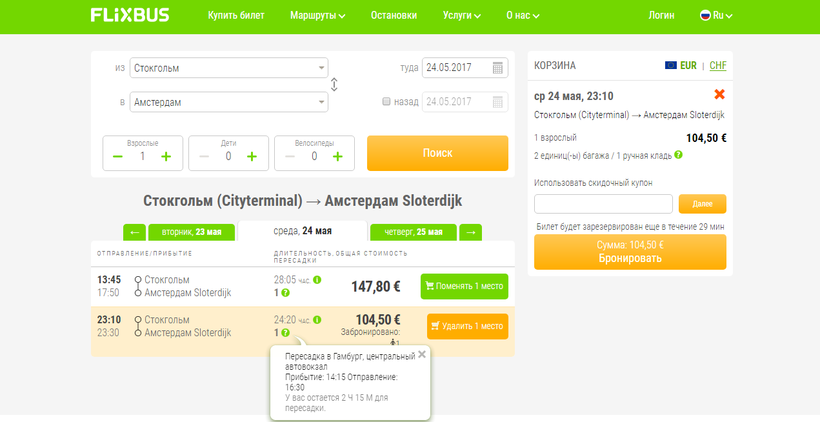Close the Hamburg transfer tooltip
This screenshot has width=820, height=422.
422,354
